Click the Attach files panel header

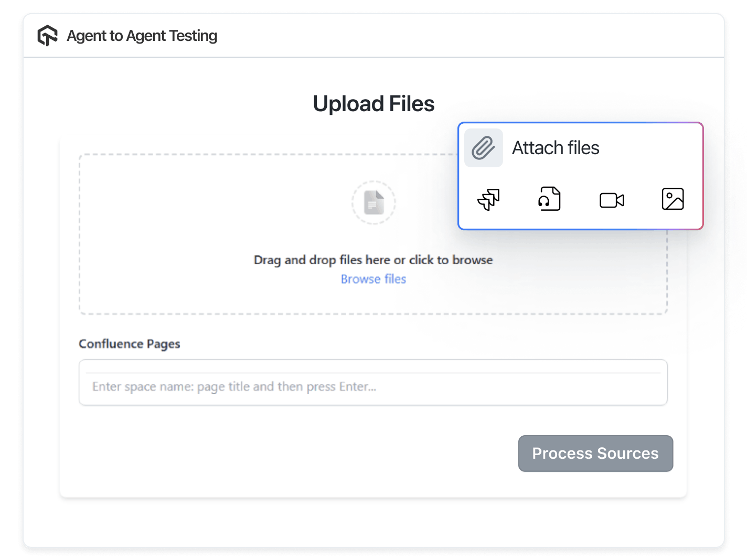tap(556, 147)
